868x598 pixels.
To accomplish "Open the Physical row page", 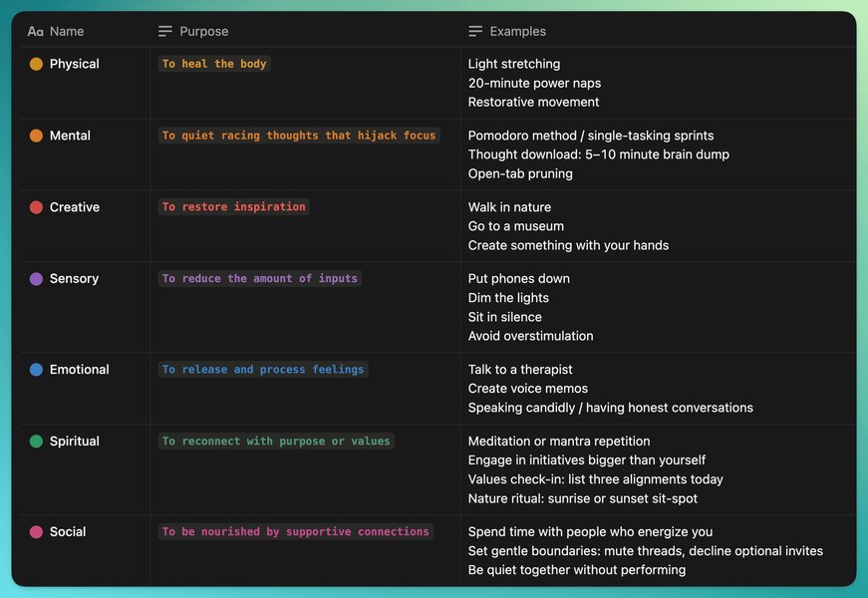I will pos(75,64).
